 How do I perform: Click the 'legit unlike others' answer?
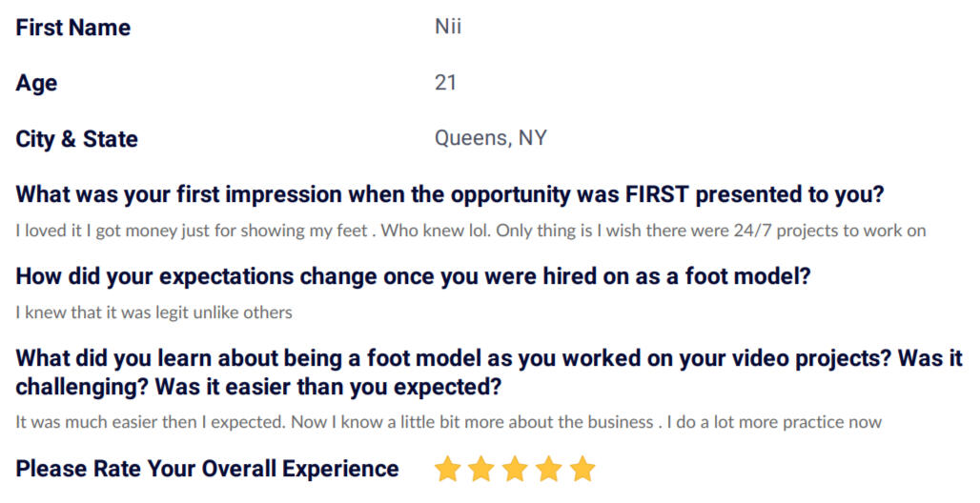(153, 312)
